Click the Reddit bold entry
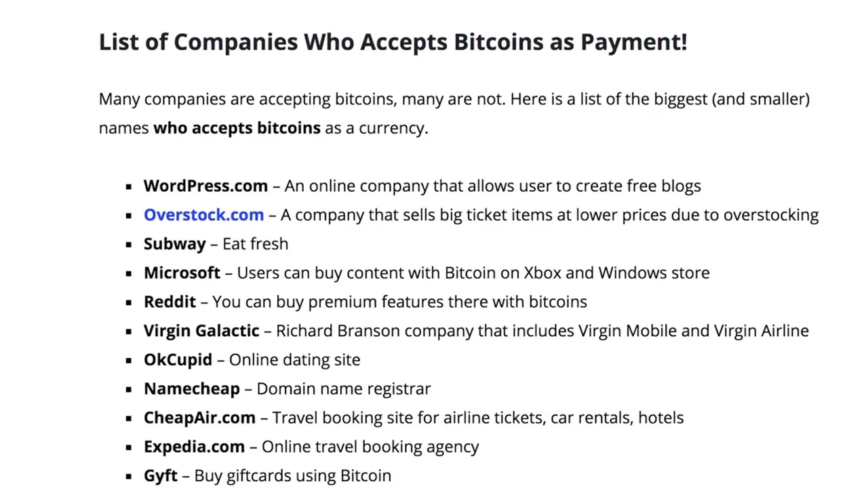Image resolution: width=868 pixels, height=488 pixels. [170, 302]
